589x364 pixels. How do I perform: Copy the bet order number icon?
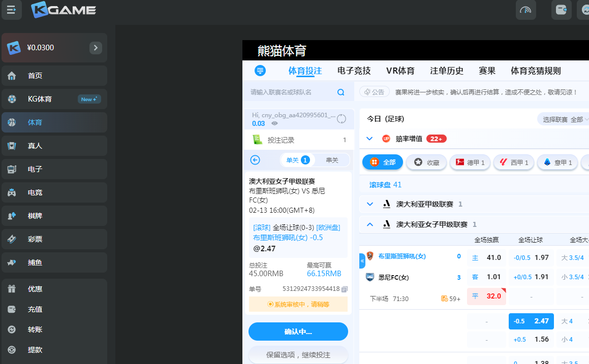(345, 289)
